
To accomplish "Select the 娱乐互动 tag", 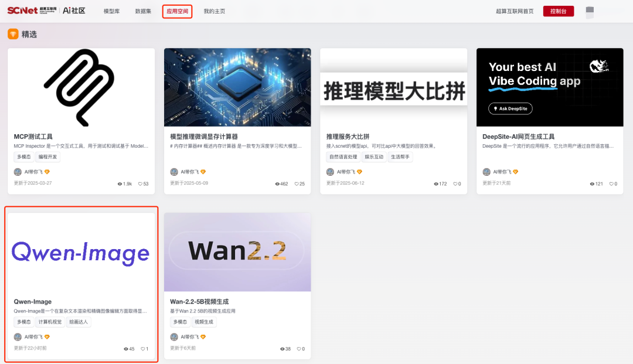I will 374,157.
